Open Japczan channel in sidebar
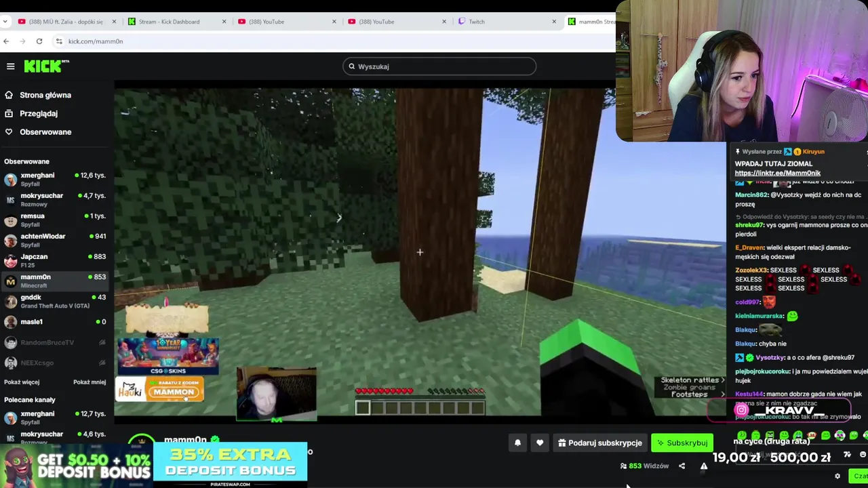868x488 pixels. pos(56,260)
